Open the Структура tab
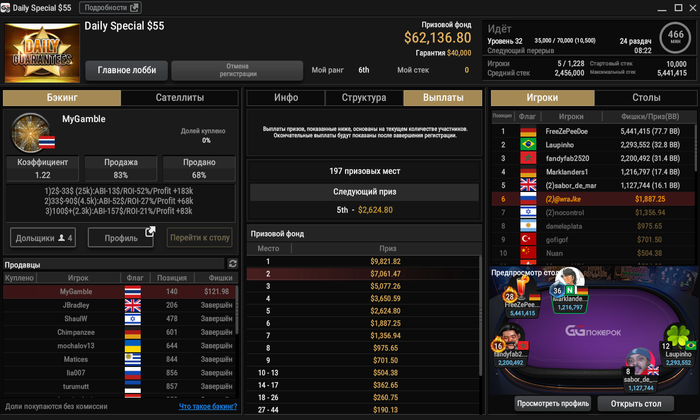 coord(364,98)
